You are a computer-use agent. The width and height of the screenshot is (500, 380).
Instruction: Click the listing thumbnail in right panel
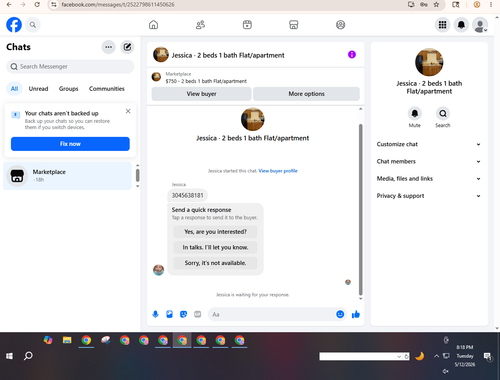(429, 62)
